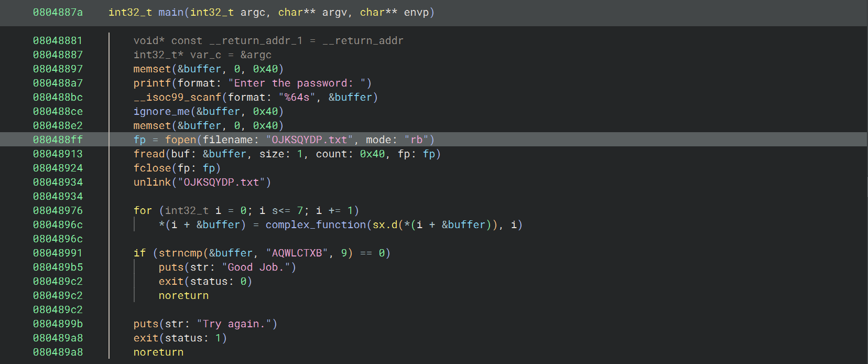868x364 pixels.
Task: Select address 0804887a in the header
Action: click(58, 12)
